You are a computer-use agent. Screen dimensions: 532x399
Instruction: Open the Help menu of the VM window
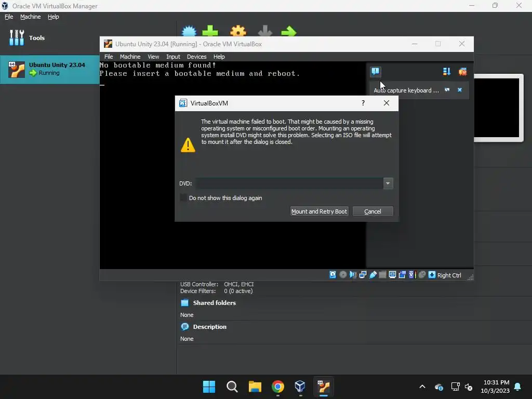(219, 57)
